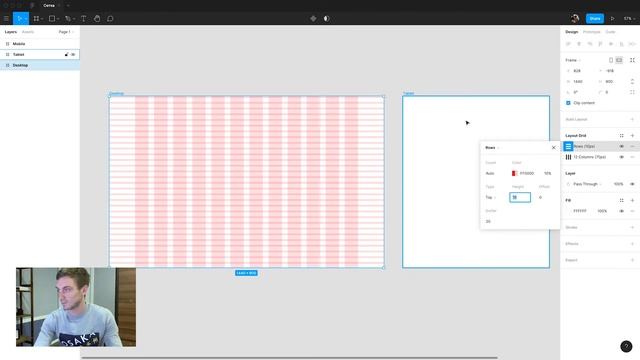Toggle independent corner radius icon
640x360 pixels.
tap(632, 92)
